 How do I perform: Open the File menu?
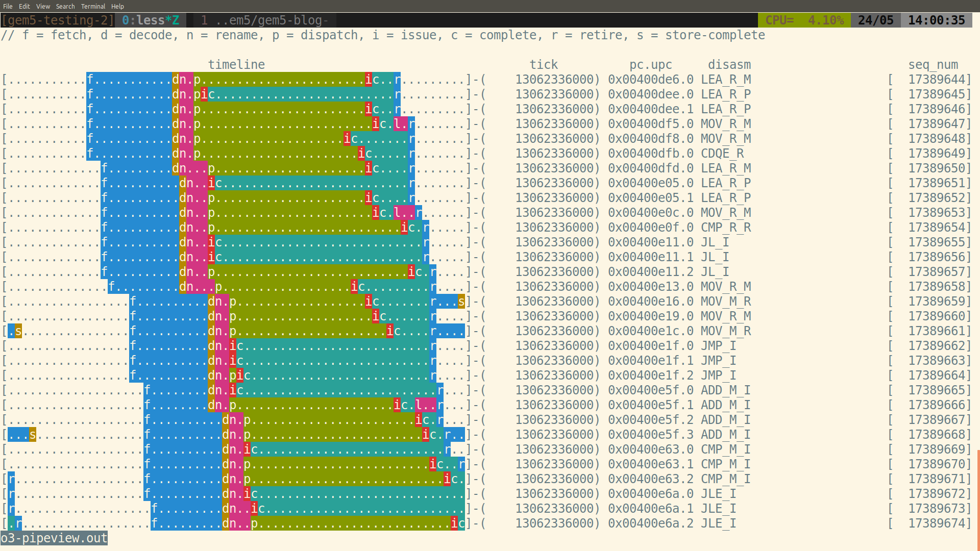8,6
